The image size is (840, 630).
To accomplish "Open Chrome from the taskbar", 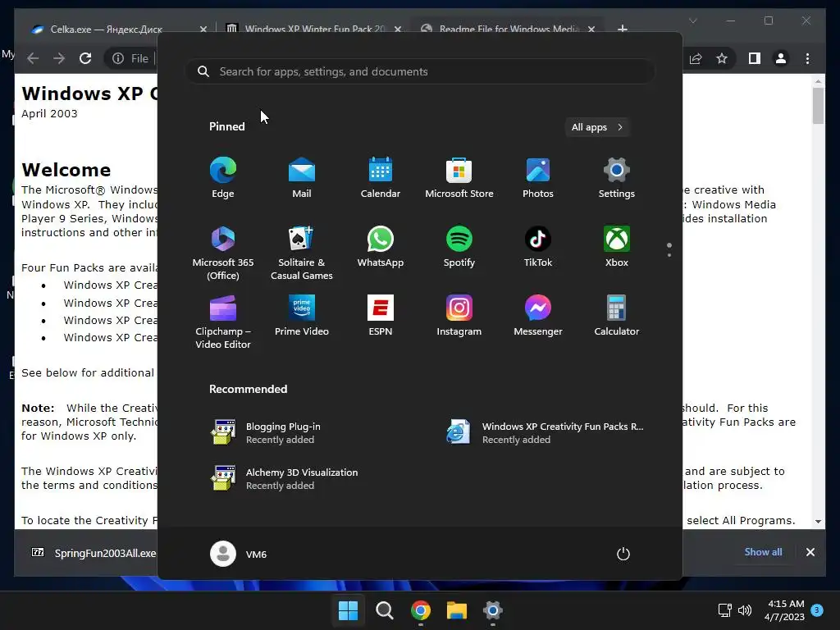I will click(421, 610).
